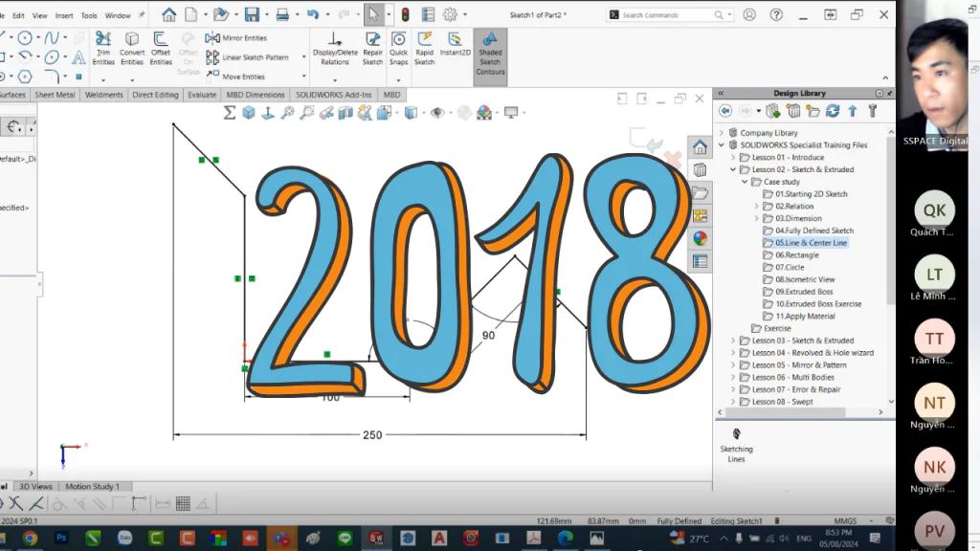The image size is (980, 551).
Task: Click the user account icon
Action: (x=749, y=14)
